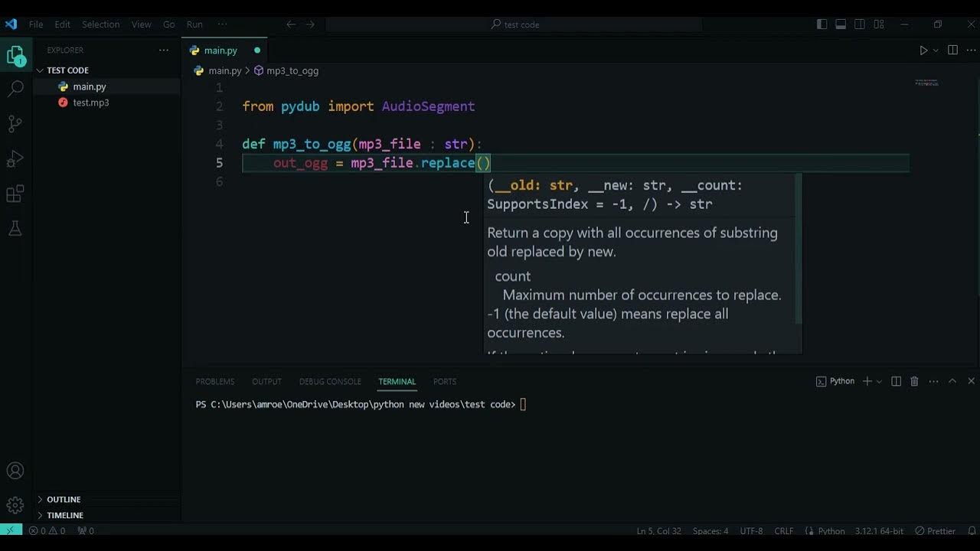This screenshot has height=551, width=980.
Task: Switch to the DEBUG CONSOLE tab
Action: tap(330, 381)
